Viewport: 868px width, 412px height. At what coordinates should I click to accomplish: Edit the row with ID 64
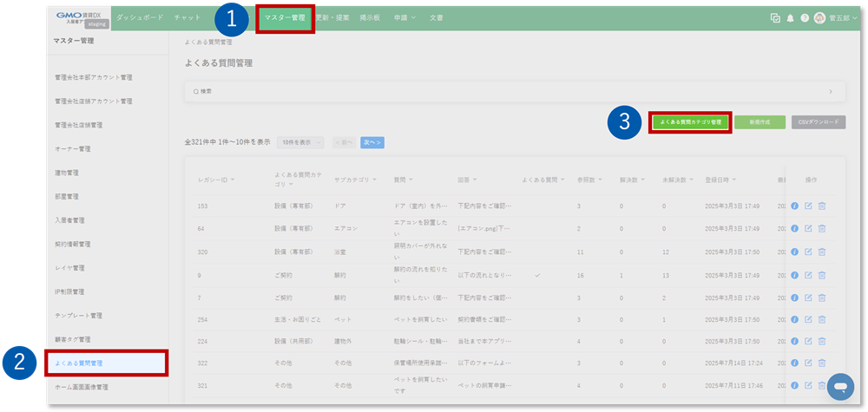click(808, 228)
